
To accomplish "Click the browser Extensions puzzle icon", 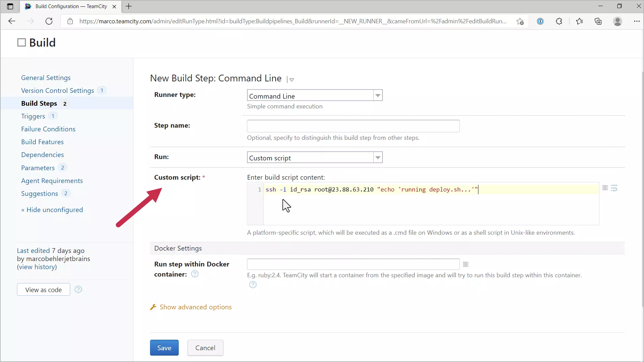I will (559, 21).
